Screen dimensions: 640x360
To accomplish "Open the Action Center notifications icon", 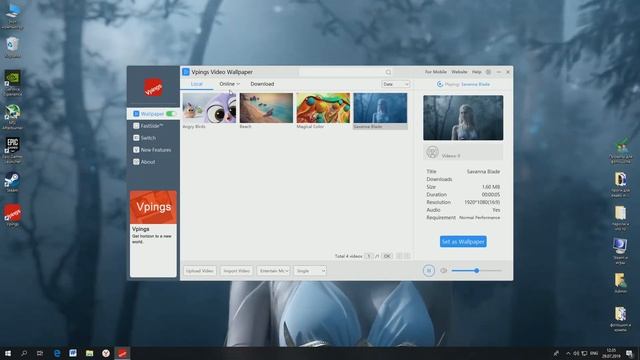I will coord(629,353).
